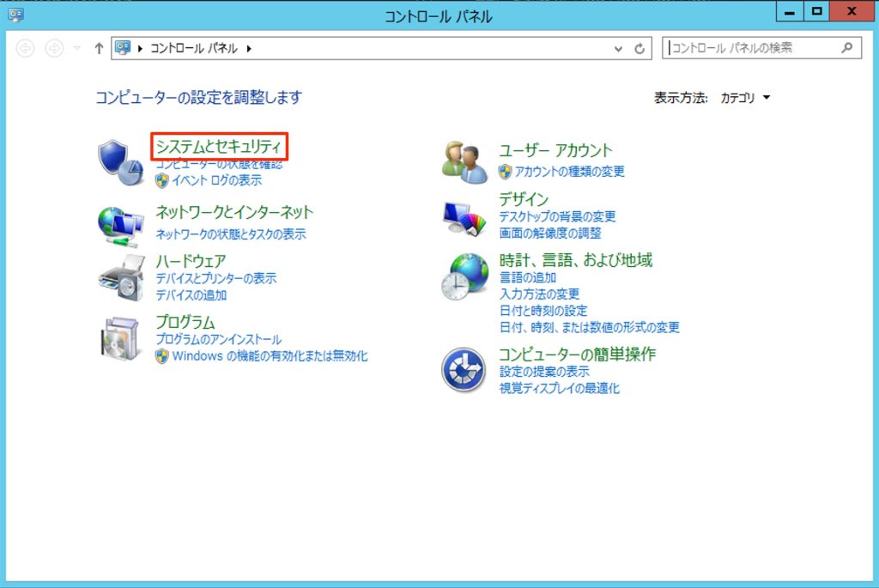Open プログラム category

(x=185, y=322)
